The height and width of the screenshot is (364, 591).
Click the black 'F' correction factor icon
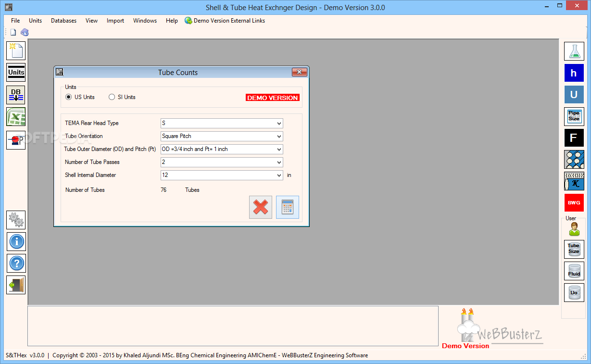tap(574, 138)
